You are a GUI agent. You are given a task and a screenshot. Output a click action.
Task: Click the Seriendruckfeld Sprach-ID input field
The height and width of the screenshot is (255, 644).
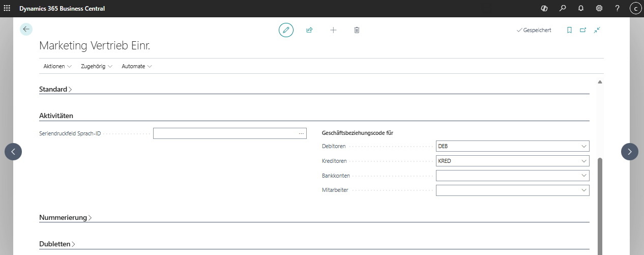click(225, 133)
